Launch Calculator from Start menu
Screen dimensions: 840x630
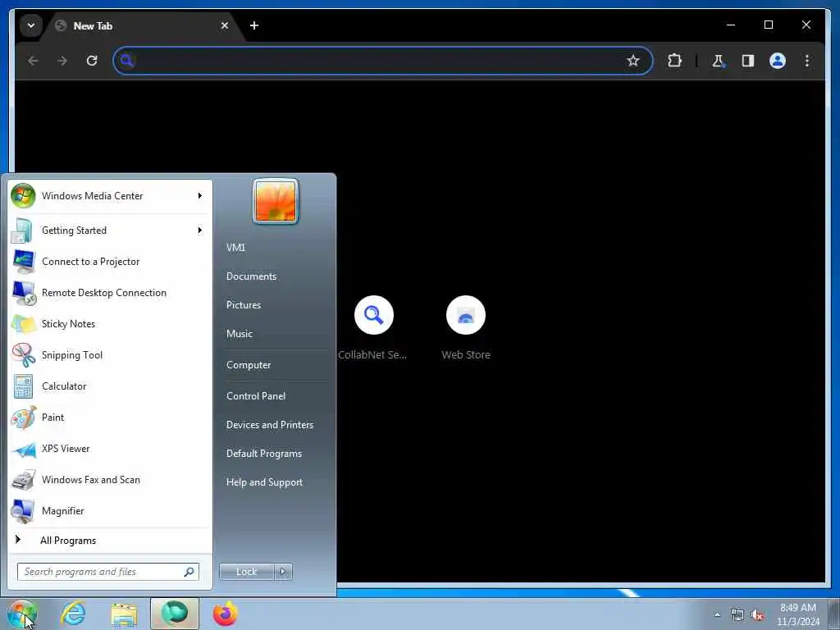[x=110, y=386]
